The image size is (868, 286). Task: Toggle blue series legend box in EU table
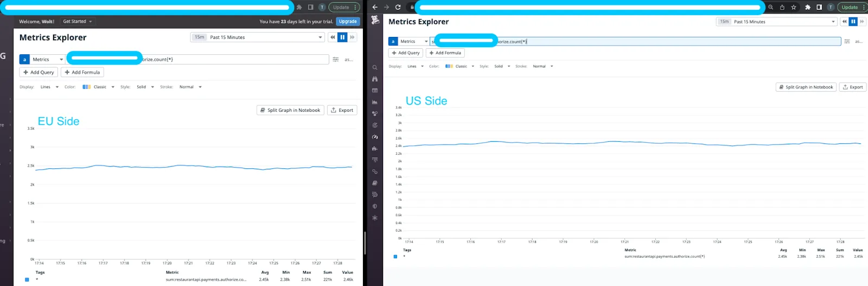27,279
